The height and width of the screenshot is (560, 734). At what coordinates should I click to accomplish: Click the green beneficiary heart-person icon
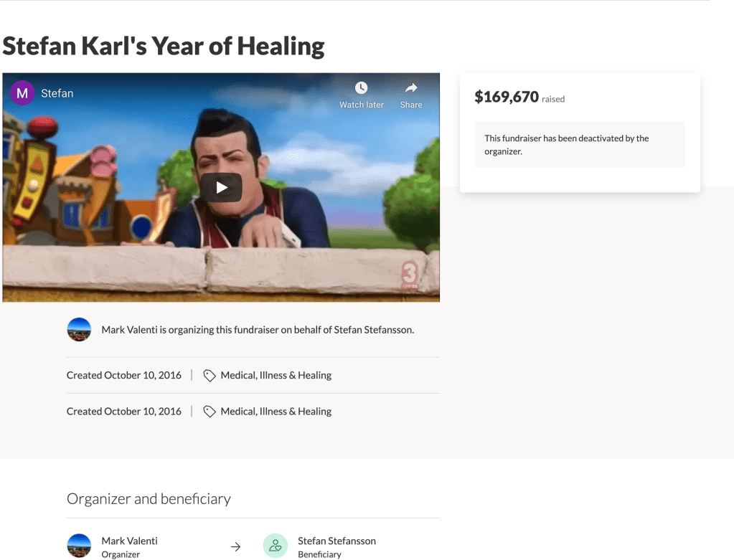pos(276,546)
